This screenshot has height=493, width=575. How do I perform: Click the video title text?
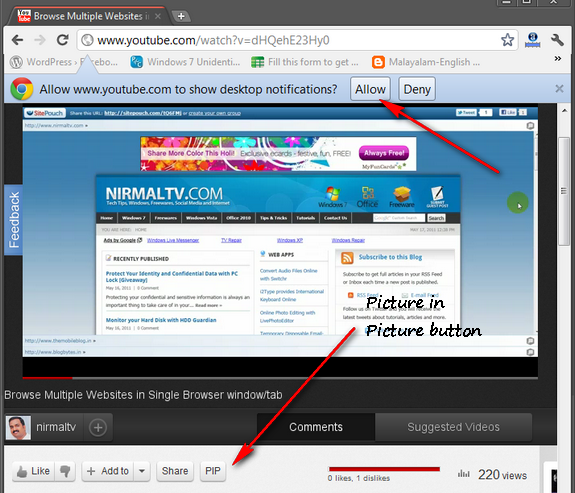(143, 395)
